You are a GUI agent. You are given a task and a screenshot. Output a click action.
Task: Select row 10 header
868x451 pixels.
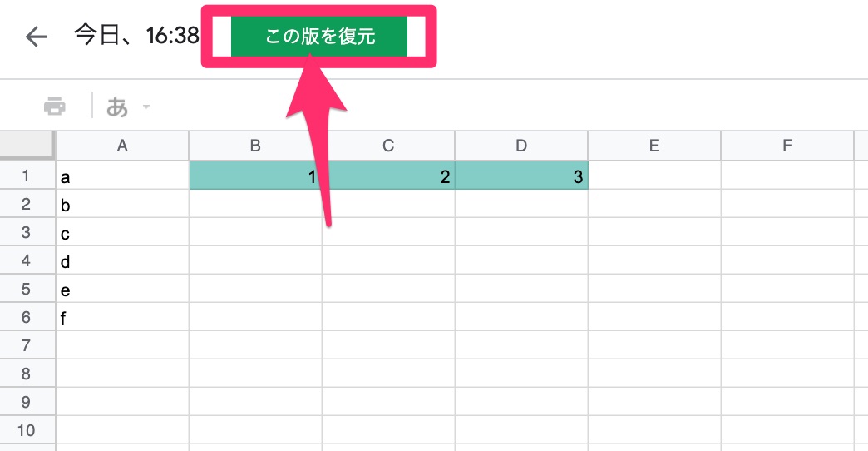tap(27, 430)
